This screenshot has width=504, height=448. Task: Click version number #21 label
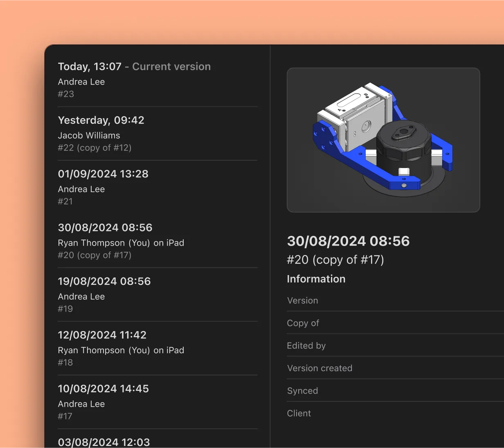(x=65, y=202)
